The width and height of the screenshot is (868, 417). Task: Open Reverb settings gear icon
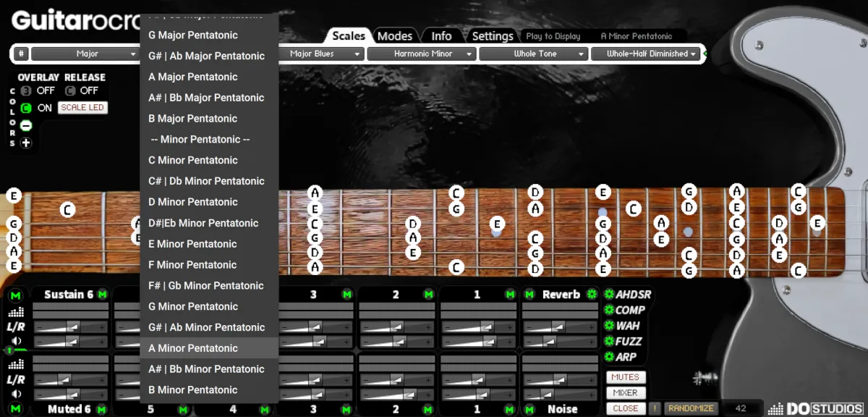pyautogui.click(x=592, y=294)
